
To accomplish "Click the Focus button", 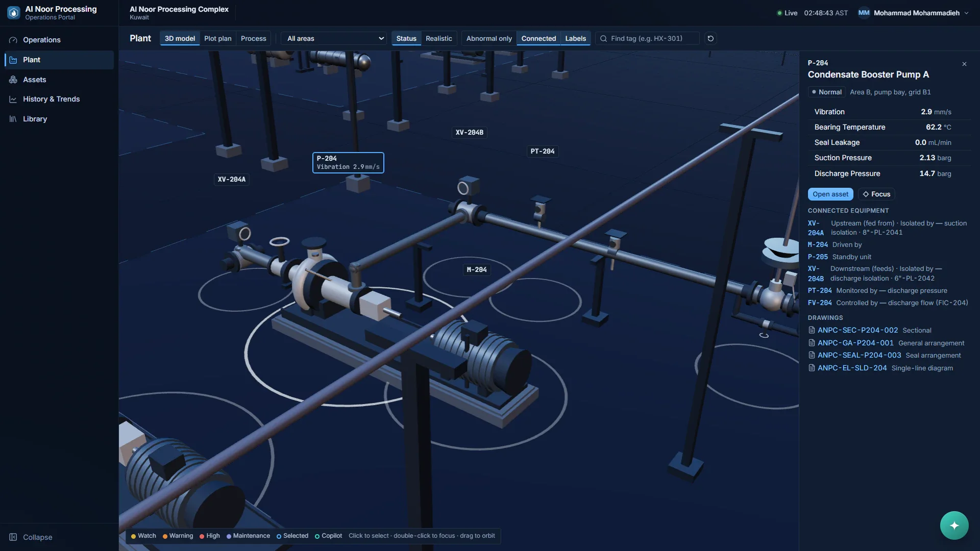I will click(876, 194).
